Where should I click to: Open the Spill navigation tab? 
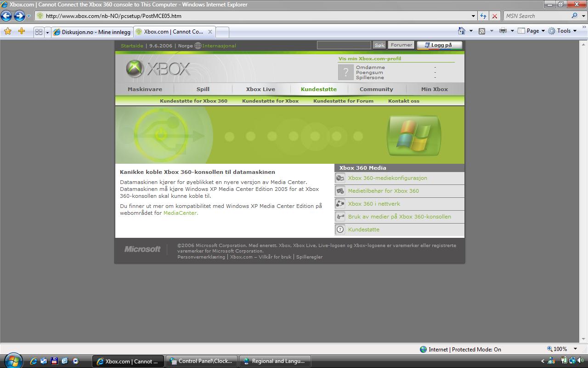click(x=203, y=89)
